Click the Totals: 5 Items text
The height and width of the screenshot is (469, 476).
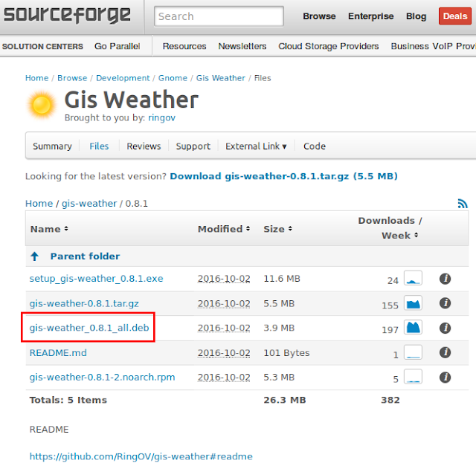pos(68,400)
